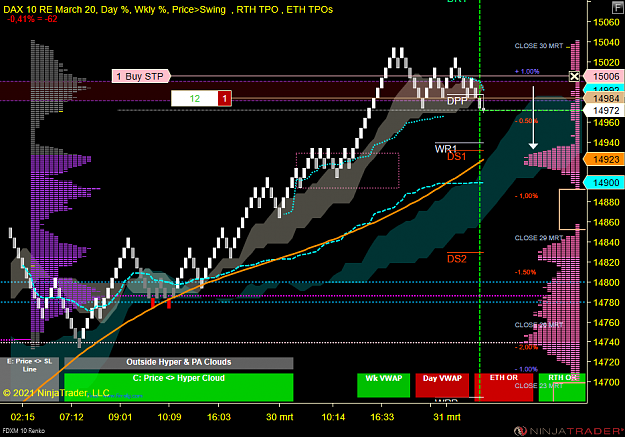Click the 10:09 time axis label
Screen dimensions: 625x437
click(x=169, y=417)
